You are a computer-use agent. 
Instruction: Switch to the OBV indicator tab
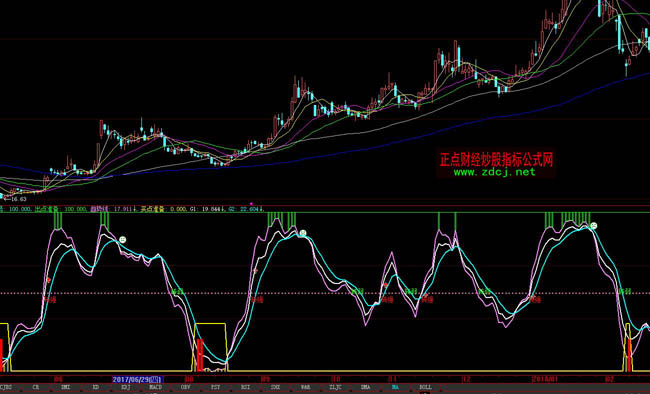tap(185, 387)
